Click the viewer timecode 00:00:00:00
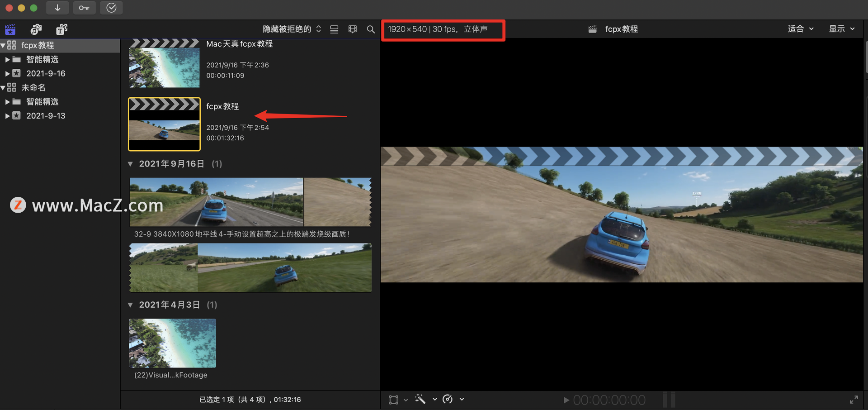This screenshot has height=410, width=868. click(x=609, y=400)
